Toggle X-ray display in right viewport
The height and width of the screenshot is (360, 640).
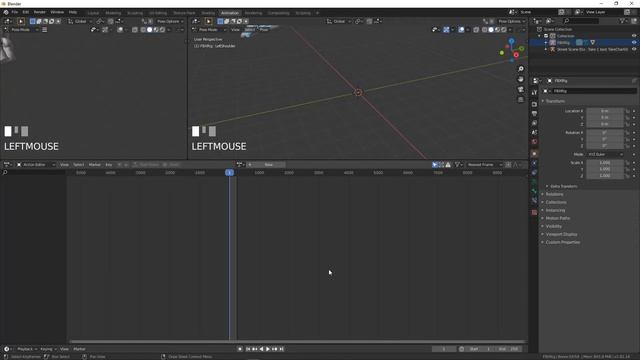476,30
